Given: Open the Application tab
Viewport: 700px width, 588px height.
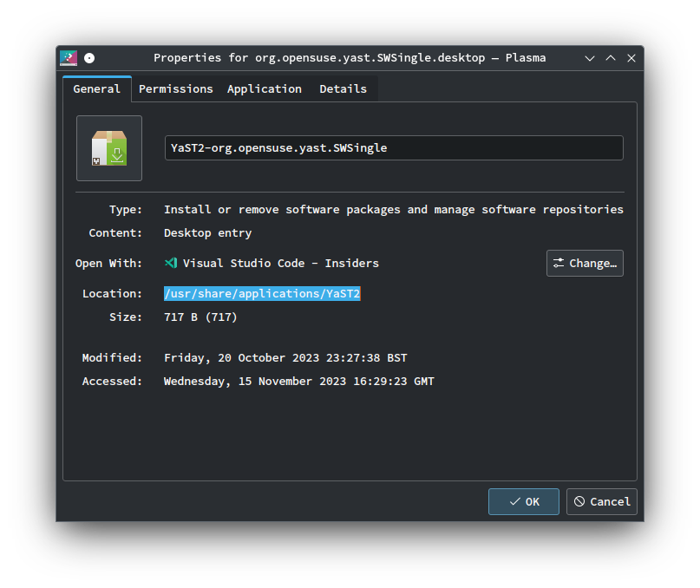Looking at the screenshot, I should (x=265, y=88).
